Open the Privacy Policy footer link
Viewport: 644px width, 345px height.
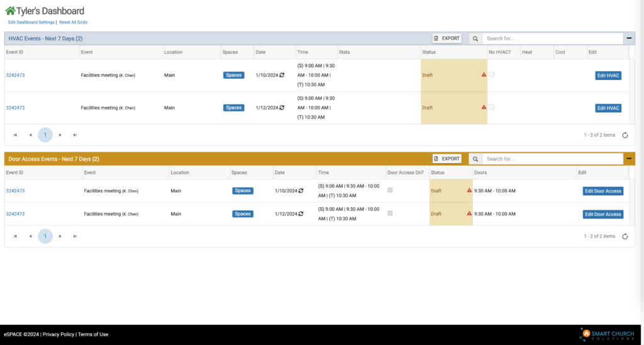58,334
